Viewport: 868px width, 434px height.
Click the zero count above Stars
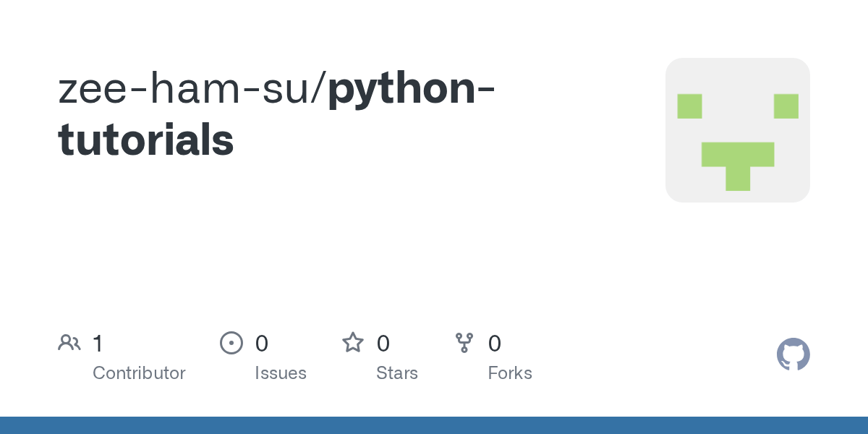click(x=383, y=343)
